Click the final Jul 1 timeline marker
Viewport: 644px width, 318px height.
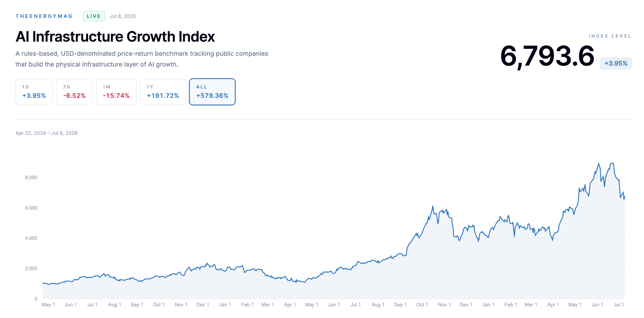619,304
